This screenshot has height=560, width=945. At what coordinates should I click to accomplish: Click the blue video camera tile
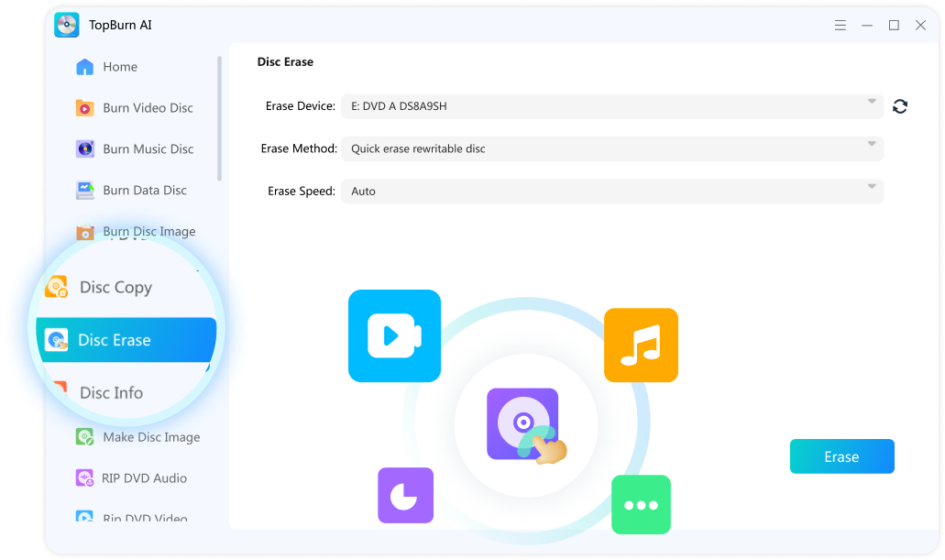(x=394, y=335)
